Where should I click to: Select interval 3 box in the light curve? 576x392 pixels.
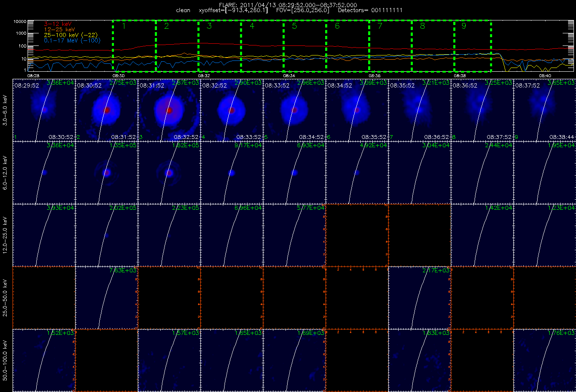(x=220, y=45)
